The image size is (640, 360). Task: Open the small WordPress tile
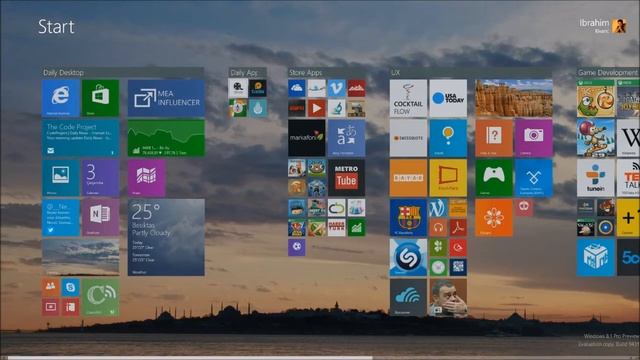point(438,208)
